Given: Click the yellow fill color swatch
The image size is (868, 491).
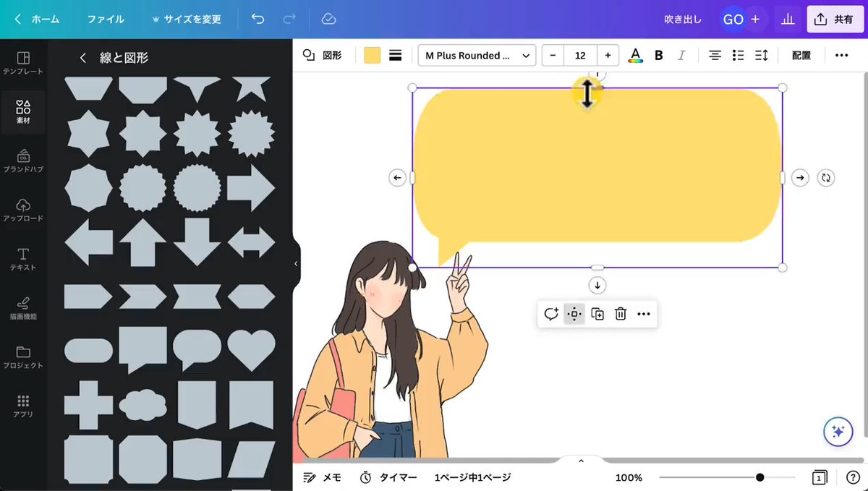Looking at the screenshot, I should 373,56.
